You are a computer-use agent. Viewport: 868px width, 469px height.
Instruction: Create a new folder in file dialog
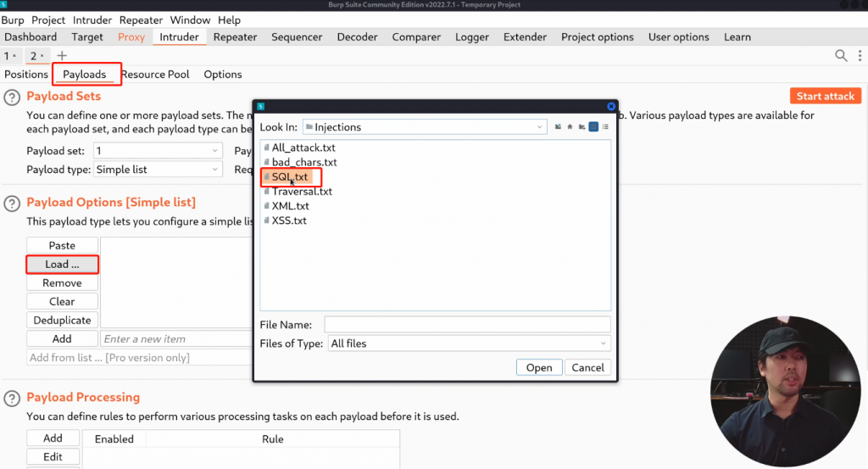pyautogui.click(x=581, y=127)
